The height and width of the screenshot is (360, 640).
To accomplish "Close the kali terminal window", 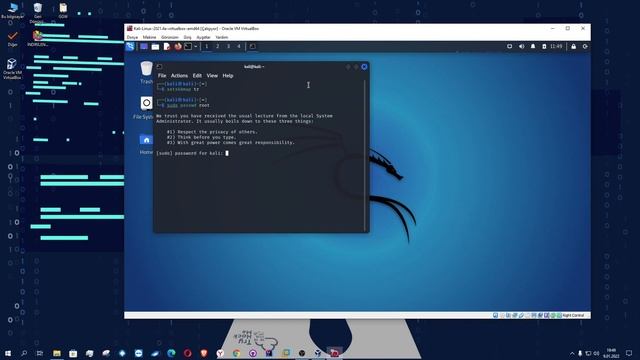I will 364,67.
